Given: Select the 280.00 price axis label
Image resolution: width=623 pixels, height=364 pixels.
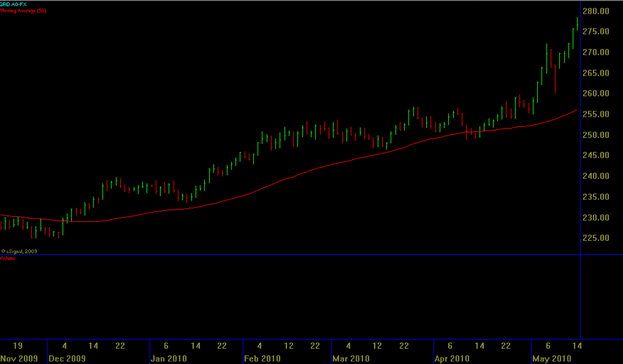Looking at the screenshot, I should point(596,11).
